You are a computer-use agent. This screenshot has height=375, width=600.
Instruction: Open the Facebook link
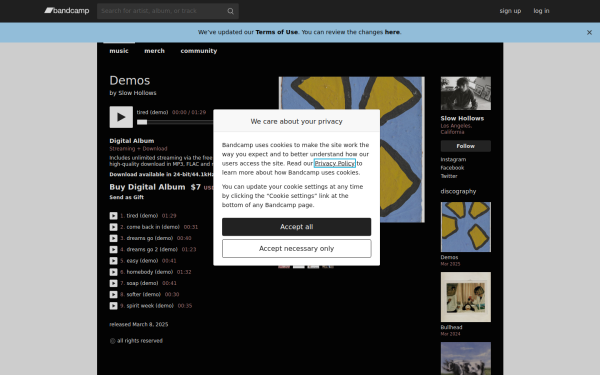(x=452, y=168)
